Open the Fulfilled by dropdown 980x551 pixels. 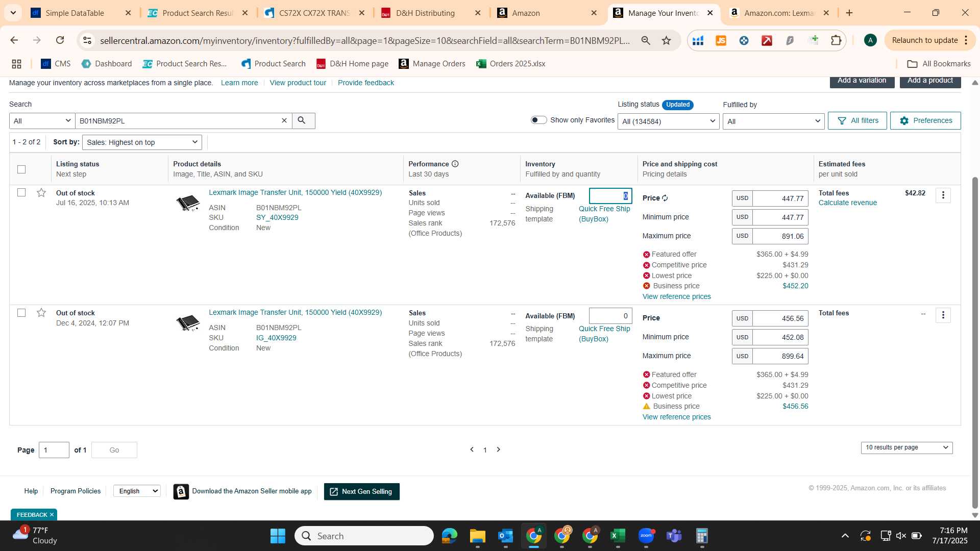coord(773,121)
